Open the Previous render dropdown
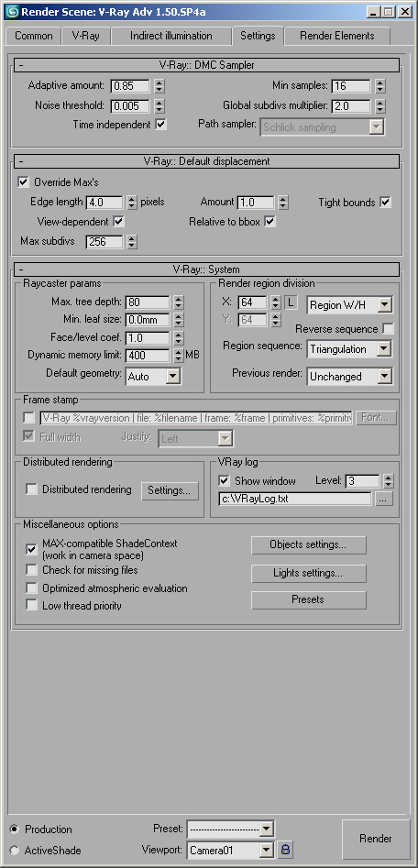Image resolution: width=418 pixels, height=868 pixels. (350, 377)
